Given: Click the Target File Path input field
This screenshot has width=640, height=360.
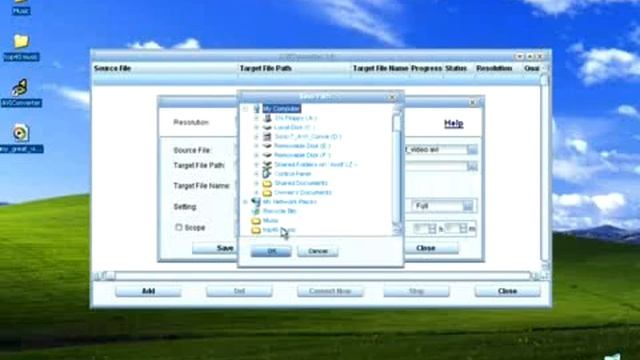Looking at the screenshot, I should [x=436, y=166].
